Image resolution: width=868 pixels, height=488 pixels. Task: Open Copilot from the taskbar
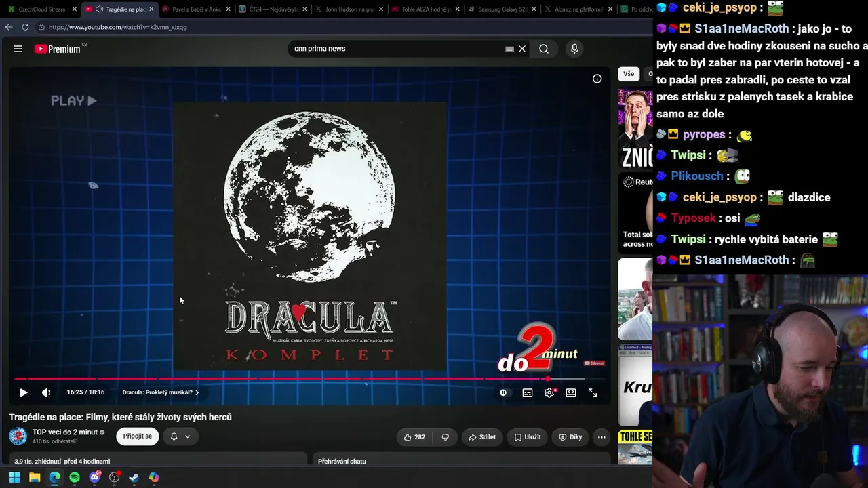tap(154, 477)
